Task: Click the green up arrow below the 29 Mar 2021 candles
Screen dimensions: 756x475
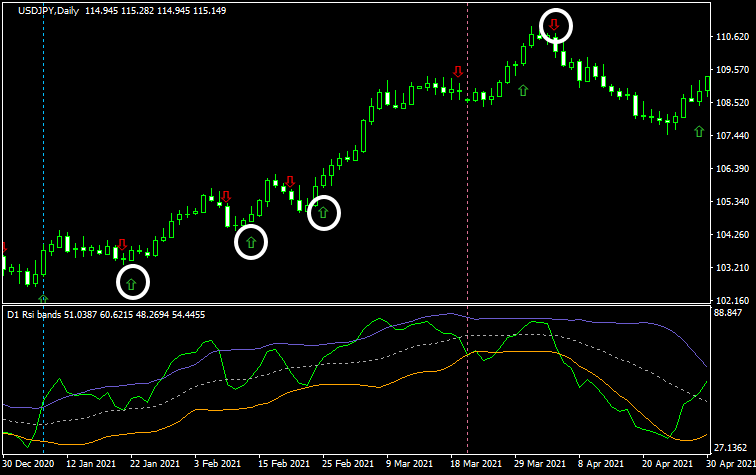Action: click(x=523, y=90)
